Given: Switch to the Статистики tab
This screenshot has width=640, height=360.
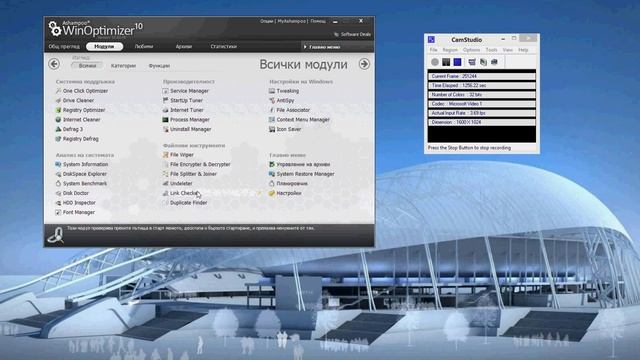Looking at the screenshot, I should [x=223, y=47].
